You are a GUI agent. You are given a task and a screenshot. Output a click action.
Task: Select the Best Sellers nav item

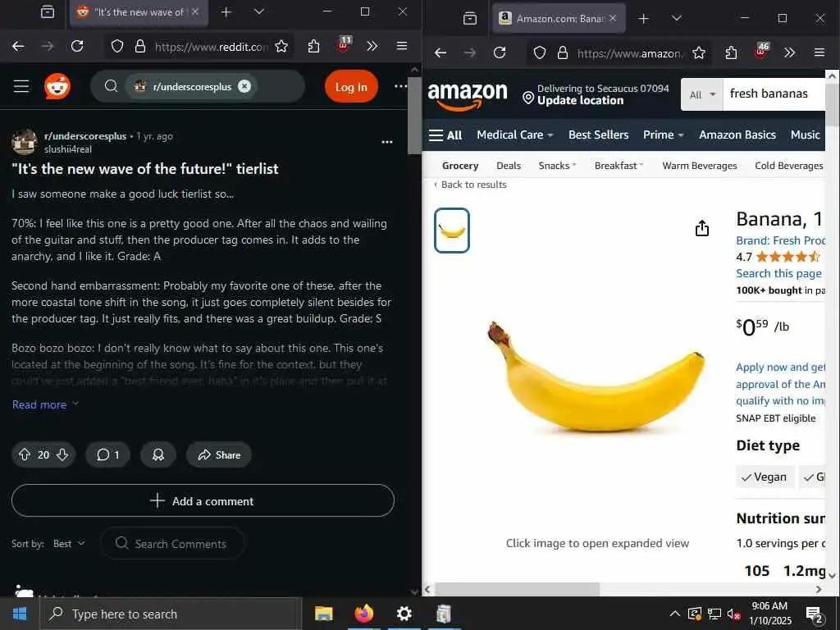(598, 135)
